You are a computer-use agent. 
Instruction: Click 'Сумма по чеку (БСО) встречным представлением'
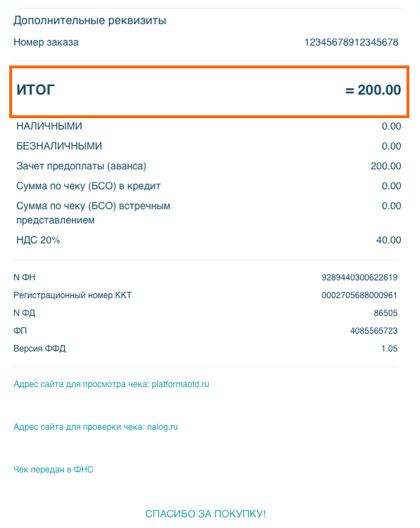pyautogui.click(x=93, y=213)
